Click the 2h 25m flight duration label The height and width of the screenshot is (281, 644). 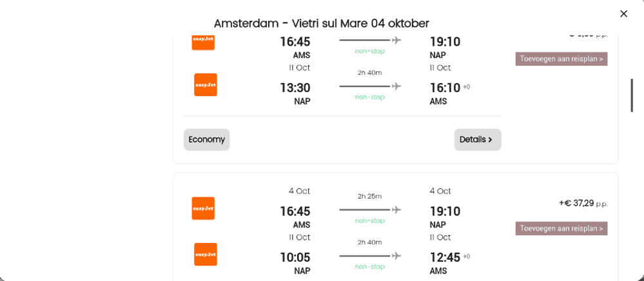(370, 196)
